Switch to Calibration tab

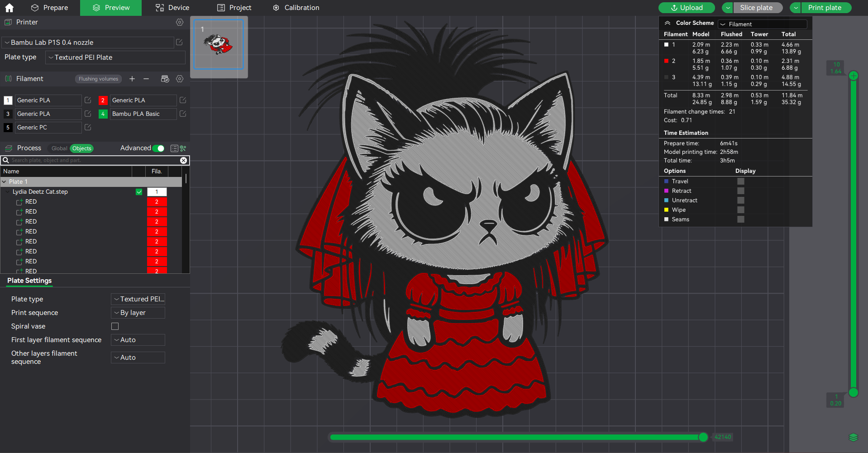point(296,8)
